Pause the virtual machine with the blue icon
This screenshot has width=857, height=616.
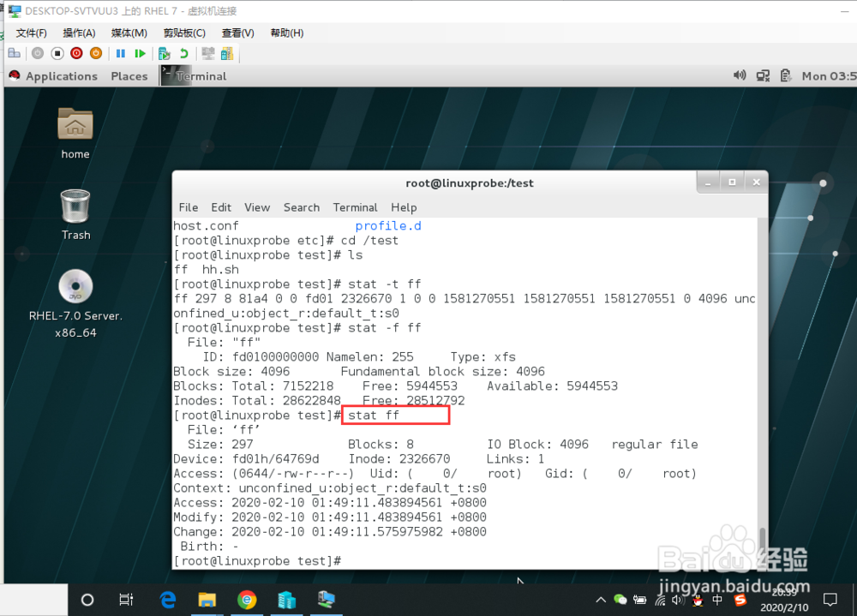pos(121,53)
